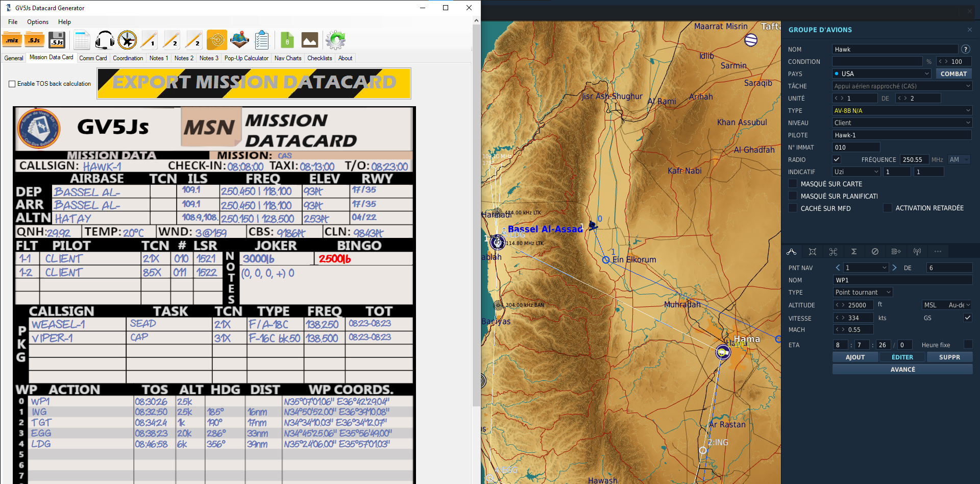Viewport: 980px width, 484px height.
Task: Enable TOS back calculation checkbox
Action: pos(12,84)
